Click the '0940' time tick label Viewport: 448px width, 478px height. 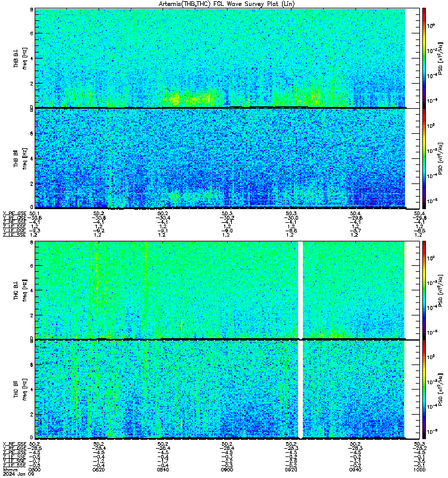coord(355,470)
